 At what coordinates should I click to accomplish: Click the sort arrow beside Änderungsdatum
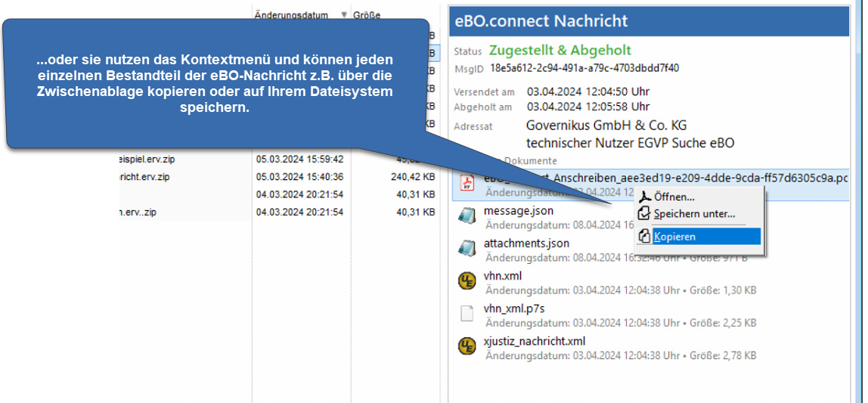(344, 15)
